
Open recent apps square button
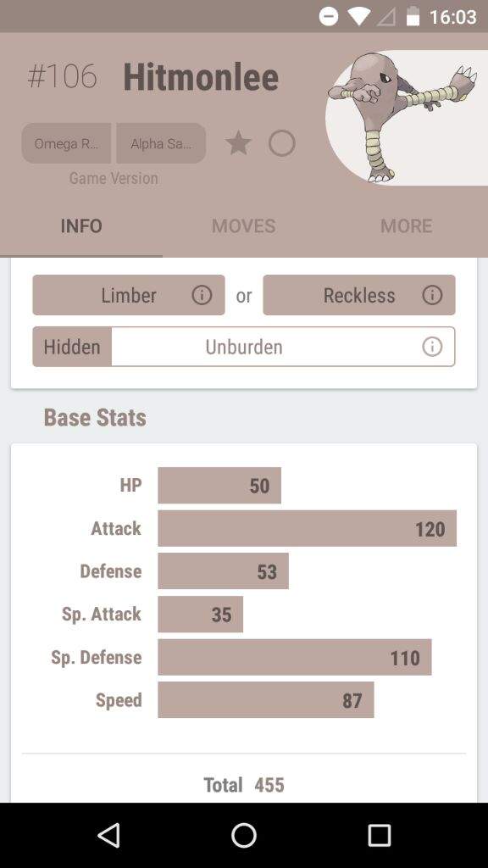click(379, 835)
